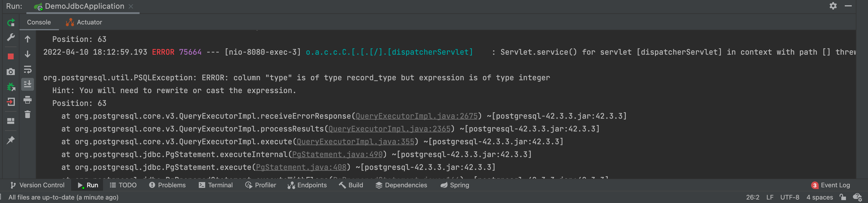Switch to the Actuator tab
The height and width of the screenshot is (203, 868).
pos(84,22)
